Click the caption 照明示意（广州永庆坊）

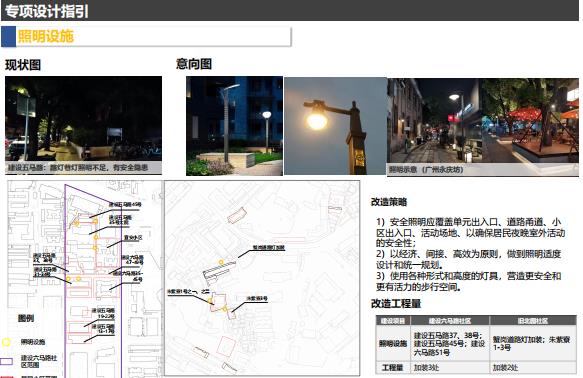tap(426, 169)
